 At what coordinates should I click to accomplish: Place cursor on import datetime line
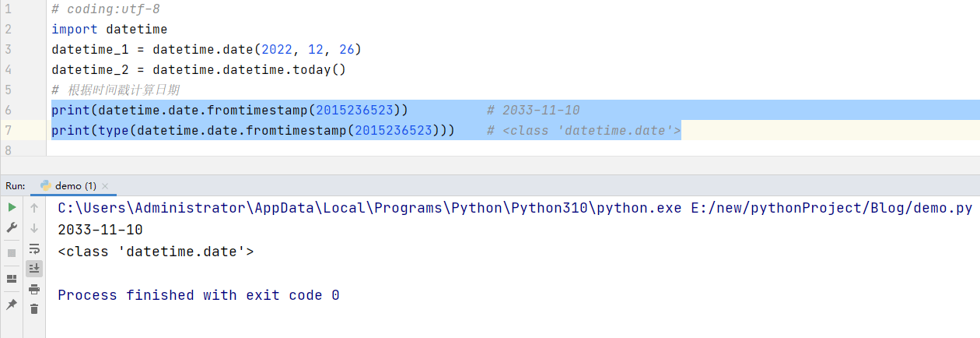[109, 30]
